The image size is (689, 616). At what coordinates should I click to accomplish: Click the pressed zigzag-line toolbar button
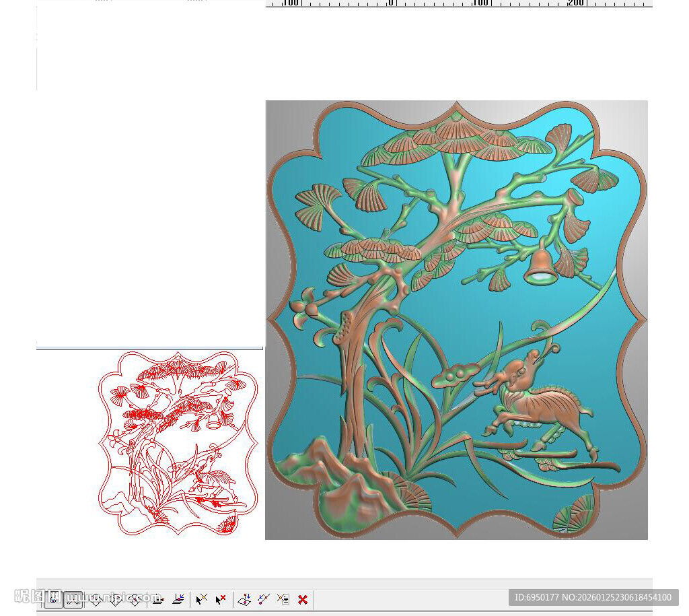click(x=73, y=599)
